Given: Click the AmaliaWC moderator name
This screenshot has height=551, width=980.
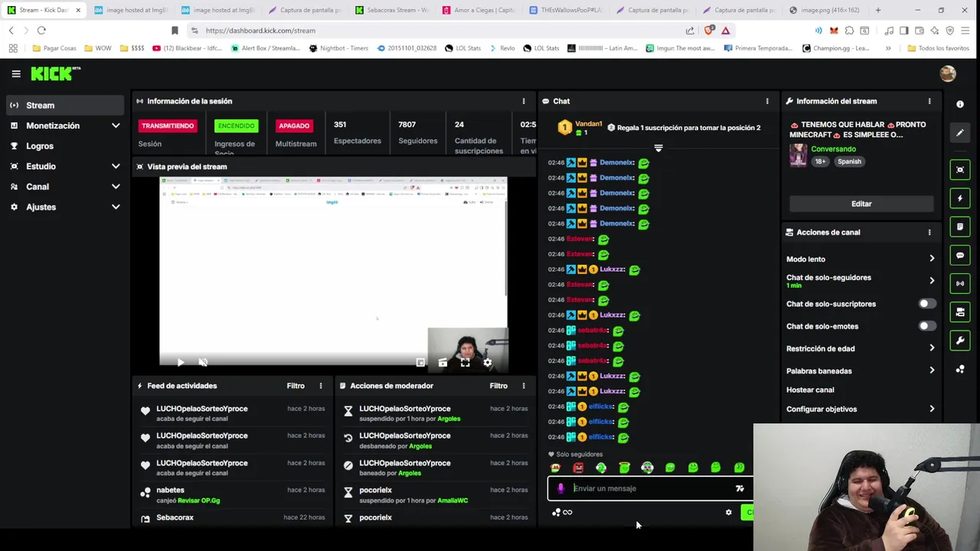Looking at the screenshot, I should pos(452,500).
